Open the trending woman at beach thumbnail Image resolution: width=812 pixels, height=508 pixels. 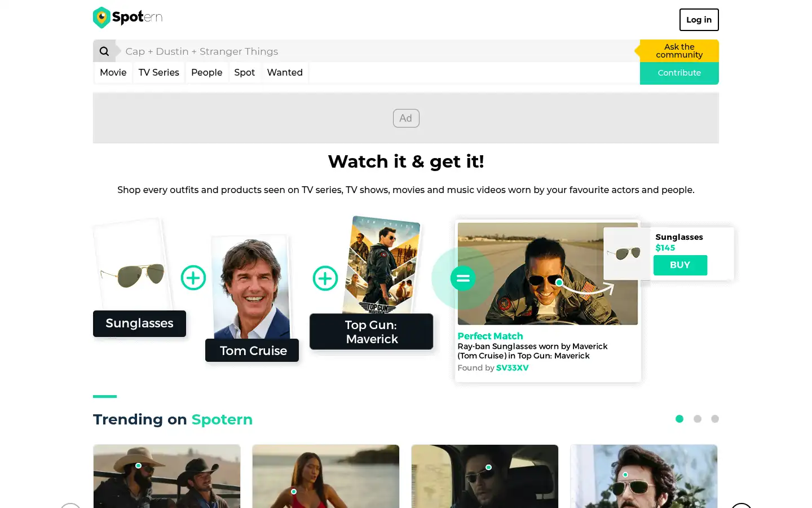coord(326,476)
